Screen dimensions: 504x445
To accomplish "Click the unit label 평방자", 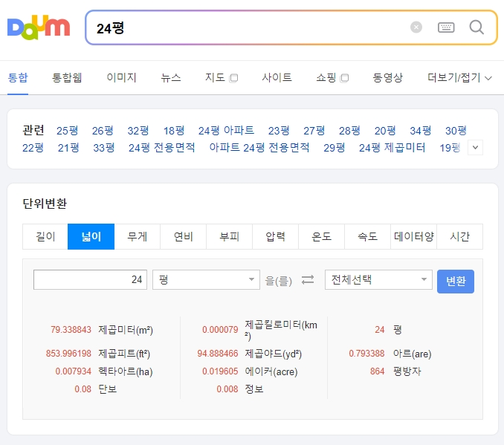I will click(x=407, y=371).
